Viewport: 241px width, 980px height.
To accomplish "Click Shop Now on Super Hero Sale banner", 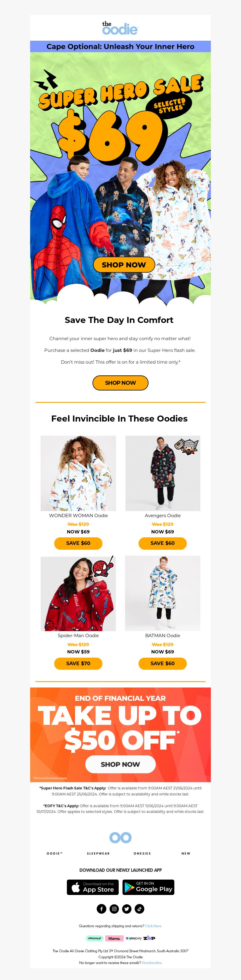I will tap(124, 265).
